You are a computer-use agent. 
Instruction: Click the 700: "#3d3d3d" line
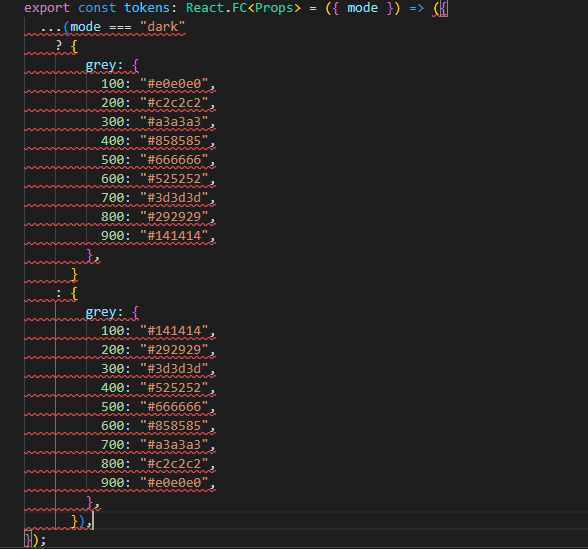point(158,198)
